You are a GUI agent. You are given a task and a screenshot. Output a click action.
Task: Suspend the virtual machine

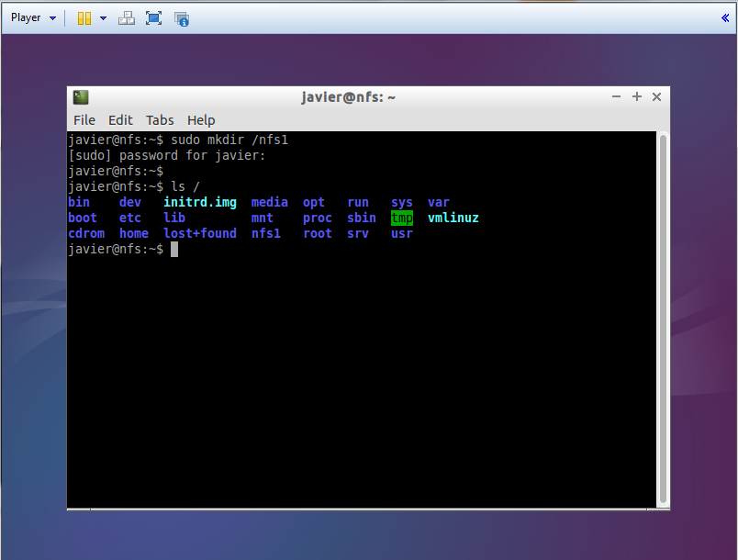tap(83, 18)
